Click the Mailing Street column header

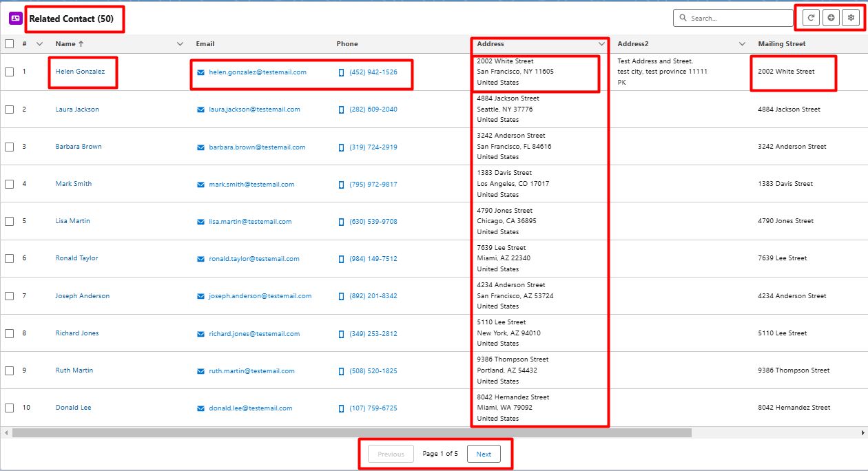pyautogui.click(x=782, y=44)
